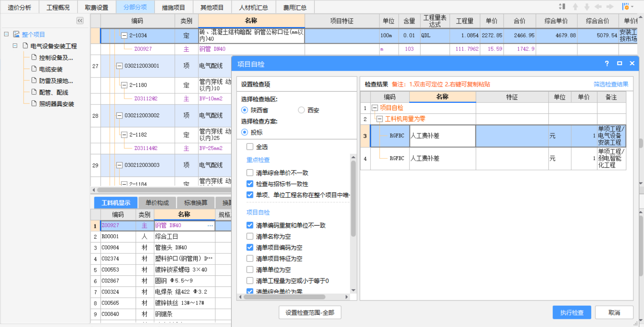Click the ellipsis button in 钢管 DN40 cell

pyautogui.click(x=210, y=226)
